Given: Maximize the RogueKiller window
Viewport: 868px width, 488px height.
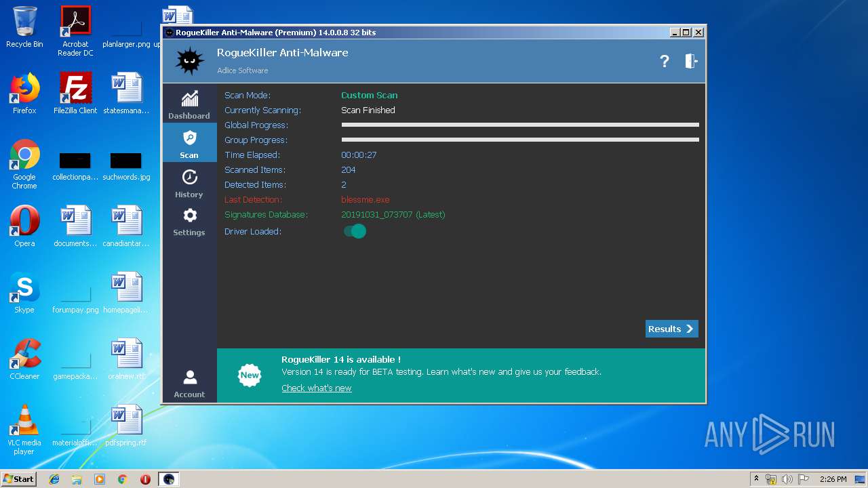Looking at the screenshot, I should click(686, 33).
